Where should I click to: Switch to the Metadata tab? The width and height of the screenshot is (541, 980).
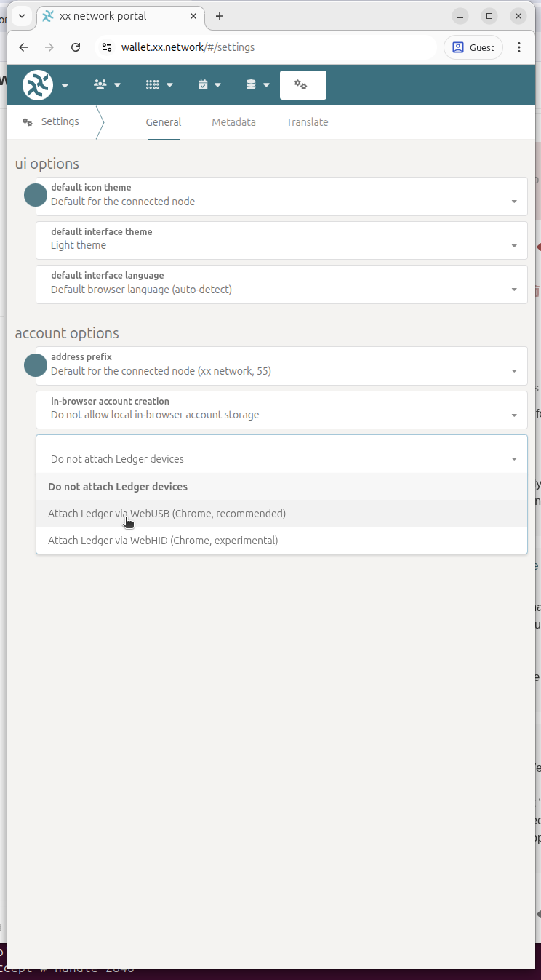(x=233, y=122)
